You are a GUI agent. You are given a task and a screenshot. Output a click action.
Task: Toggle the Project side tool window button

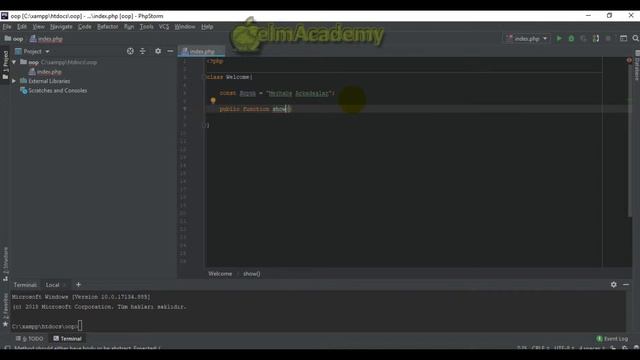click(x=5, y=65)
